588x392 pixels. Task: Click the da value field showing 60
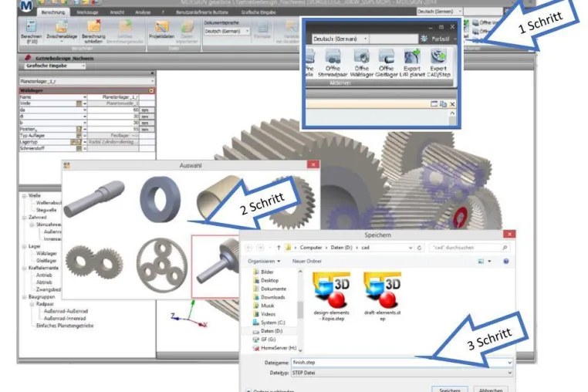pyautogui.click(x=113, y=110)
